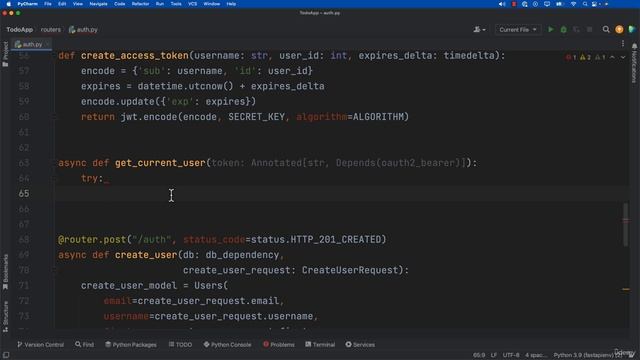Image resolution: width=640 pixels, height=360 pixels.
Task: Click the TodoApp breadcrumb
Action: pos(20,29)
